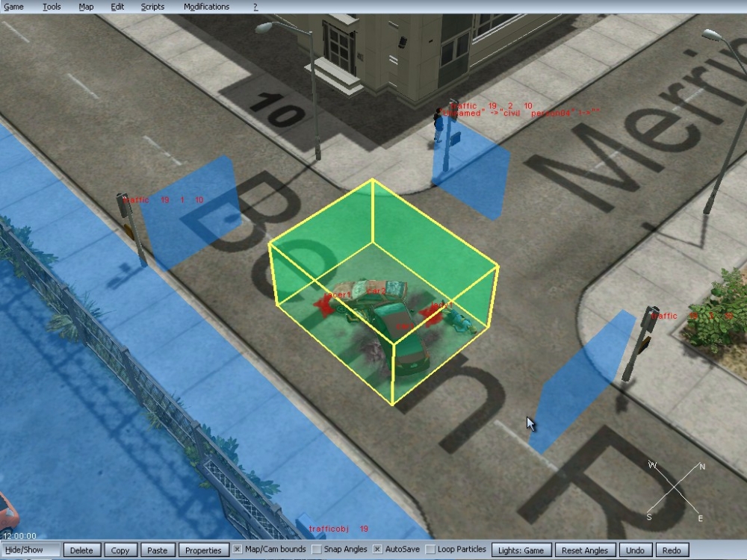Open the Edit menu
This screenshot has height=560, width=747.
[x=117, y=7]
